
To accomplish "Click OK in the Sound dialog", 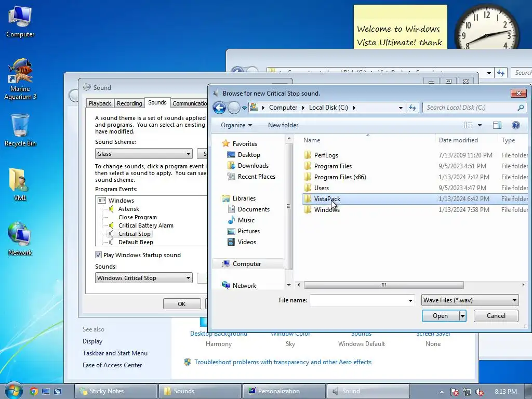I will click(x=181, y=303).
